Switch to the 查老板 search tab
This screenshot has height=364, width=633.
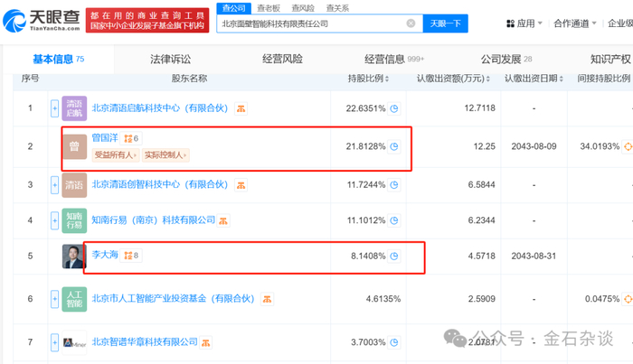click(269, 8)
